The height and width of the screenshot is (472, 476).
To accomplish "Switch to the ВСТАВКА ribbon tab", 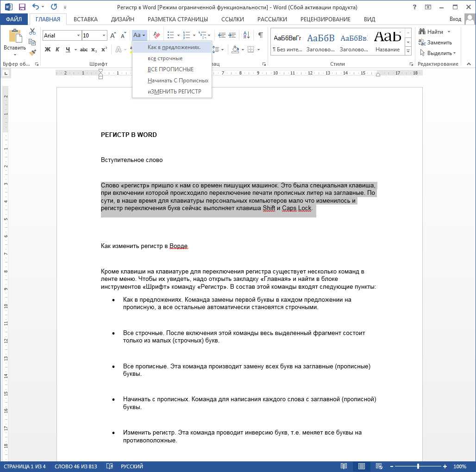I will (x=85, y=19).
